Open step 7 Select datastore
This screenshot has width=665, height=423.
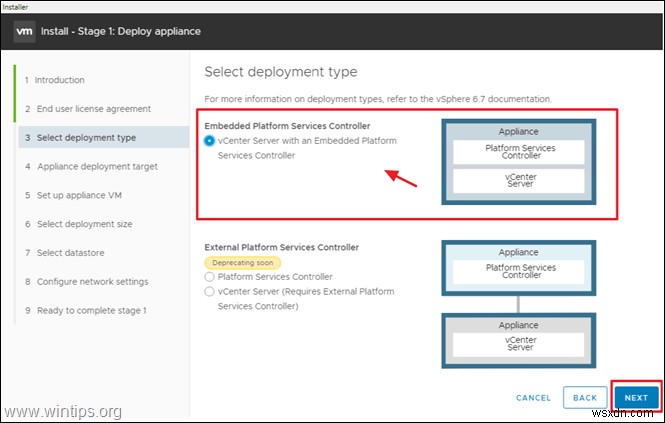pos(64,253)
